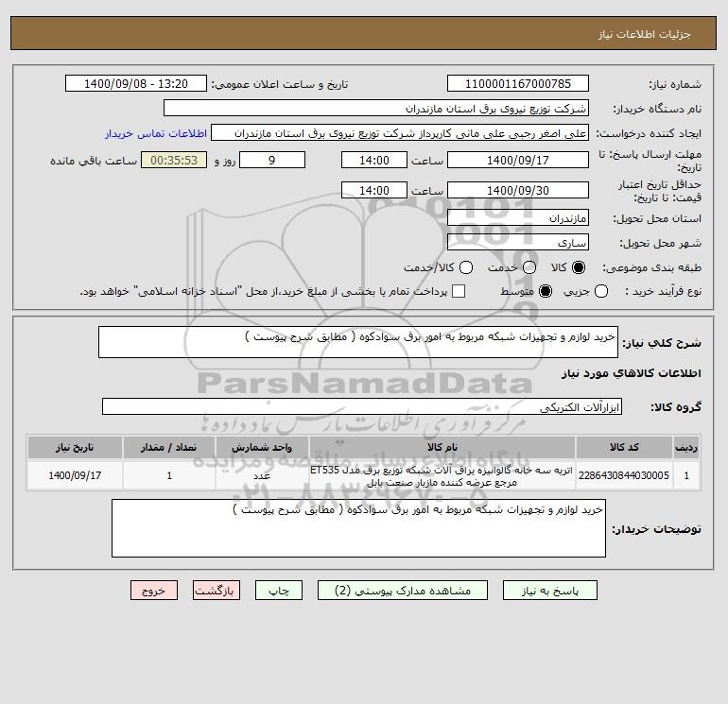Click the عدد unit cell
Viewport: 728px width, 704px height.
pyautogui.click(x=262, y=475)
